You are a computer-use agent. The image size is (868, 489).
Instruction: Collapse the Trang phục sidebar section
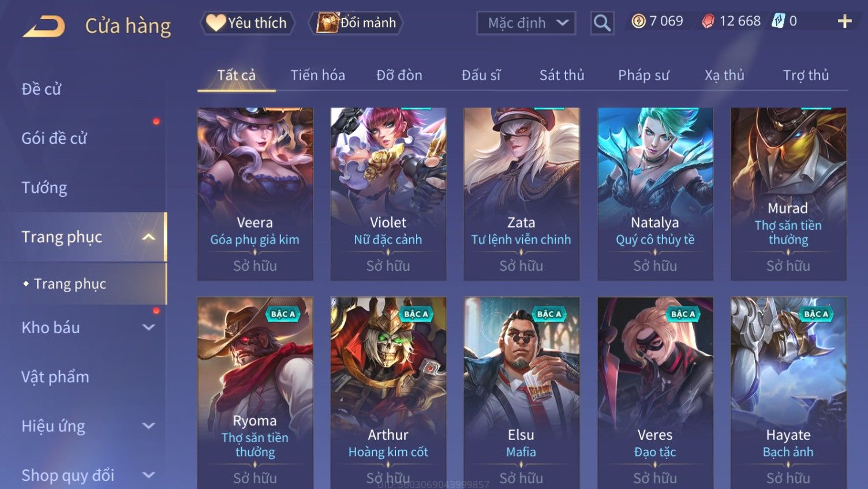[x=148, y=237]
